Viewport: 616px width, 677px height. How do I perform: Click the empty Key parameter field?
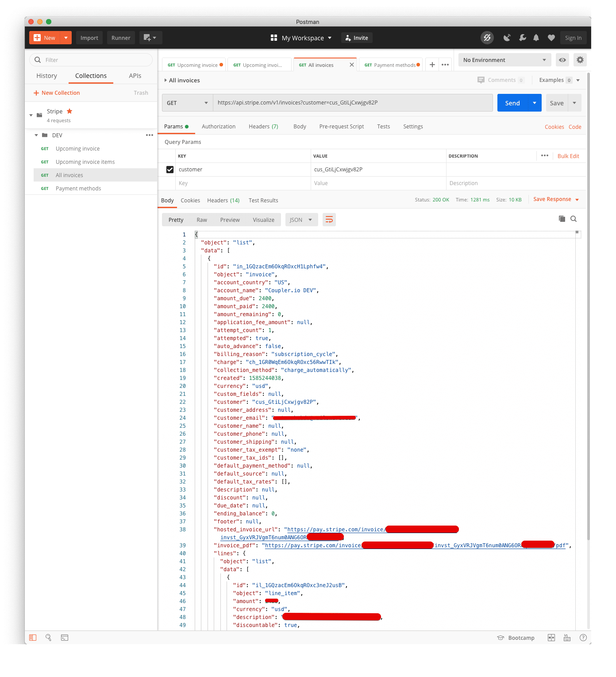243,183
